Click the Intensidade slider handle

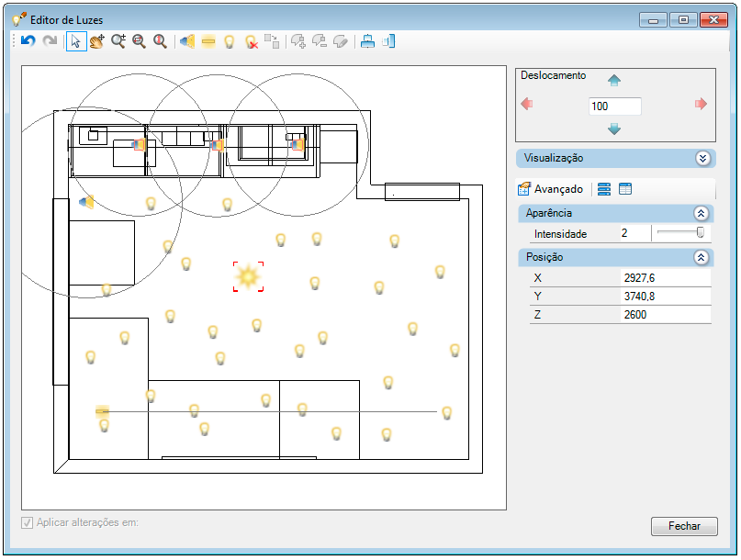pyautogui.click(x=701, y=232)
